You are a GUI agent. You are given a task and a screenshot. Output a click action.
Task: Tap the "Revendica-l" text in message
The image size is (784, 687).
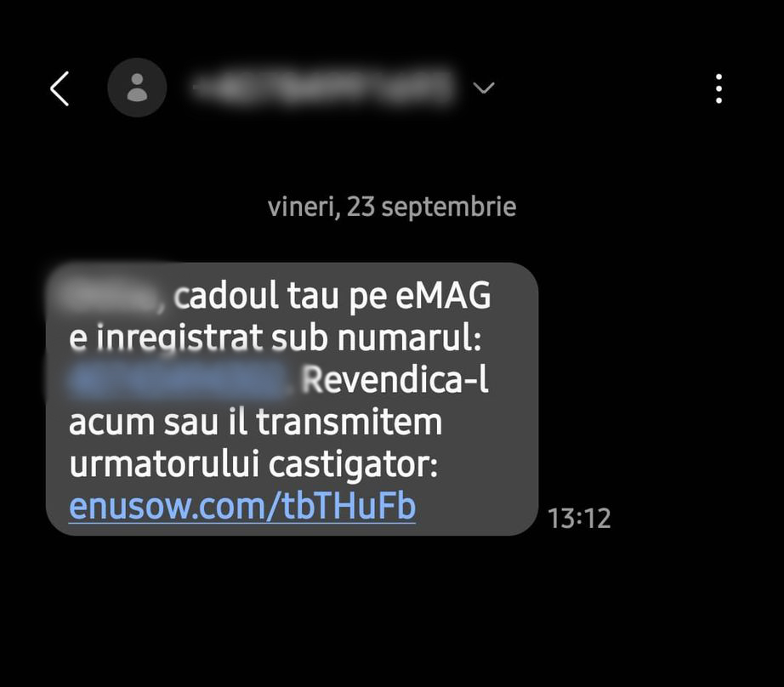pyautogui.click(x=395, y=380)
